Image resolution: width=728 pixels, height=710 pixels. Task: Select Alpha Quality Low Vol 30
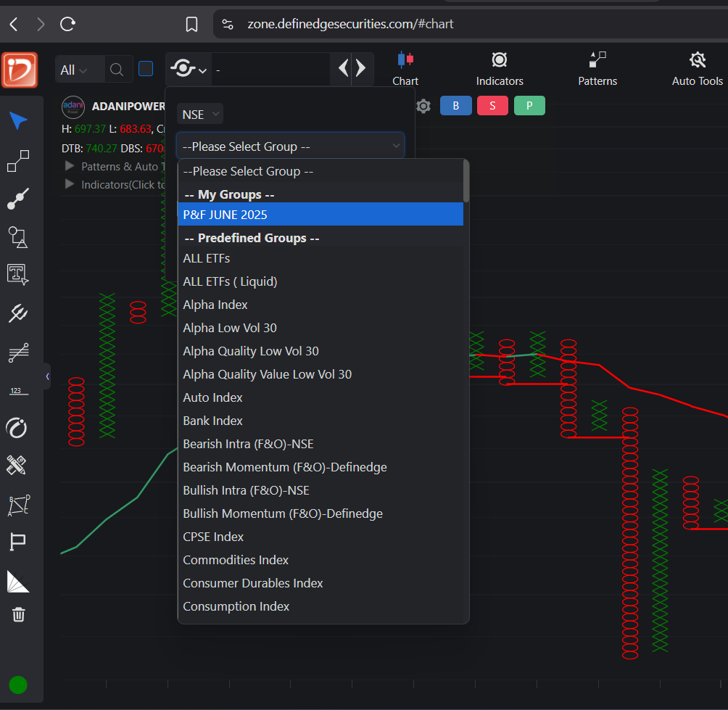pyautogui.click(x=320, y=351)
